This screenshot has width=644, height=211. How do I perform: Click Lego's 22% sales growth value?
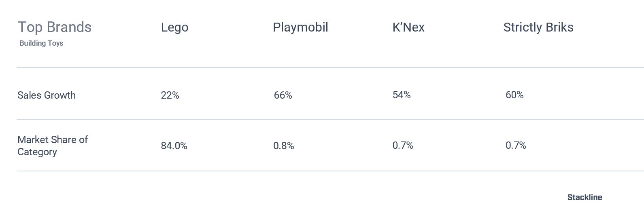pos(170,95)
